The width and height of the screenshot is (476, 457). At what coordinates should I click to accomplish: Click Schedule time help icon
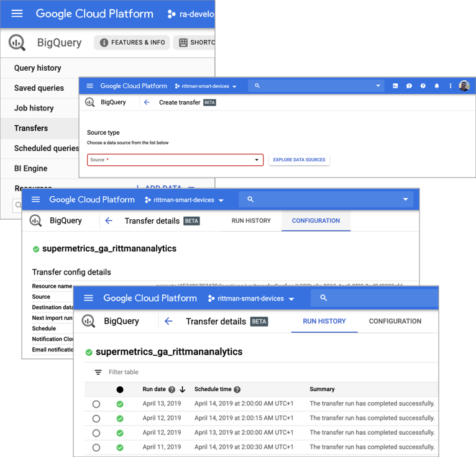(x=237, y=390)
